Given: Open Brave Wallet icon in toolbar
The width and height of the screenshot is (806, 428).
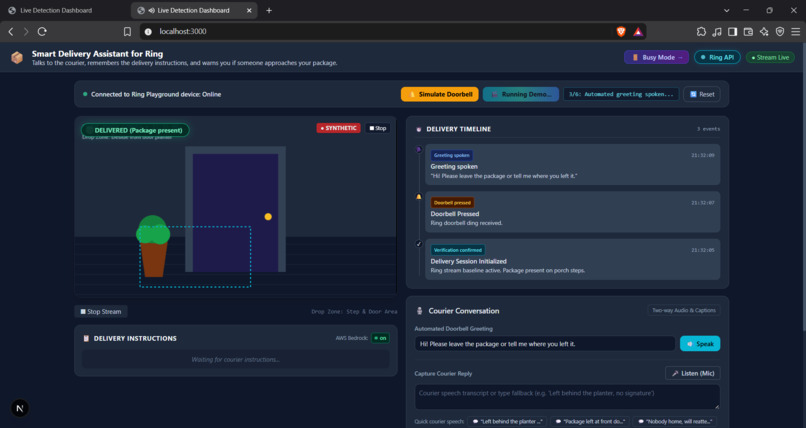Looking at the screenshot, I should click(748, 31).
